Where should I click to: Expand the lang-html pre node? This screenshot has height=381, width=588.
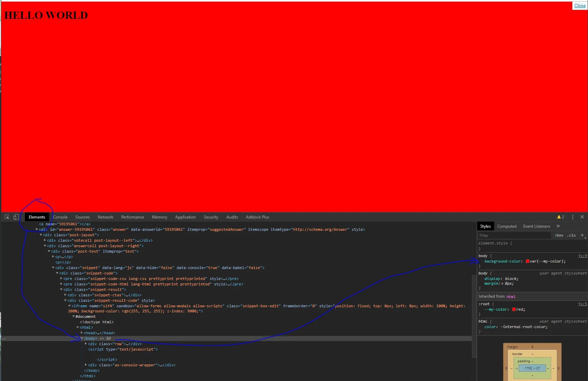61,284
